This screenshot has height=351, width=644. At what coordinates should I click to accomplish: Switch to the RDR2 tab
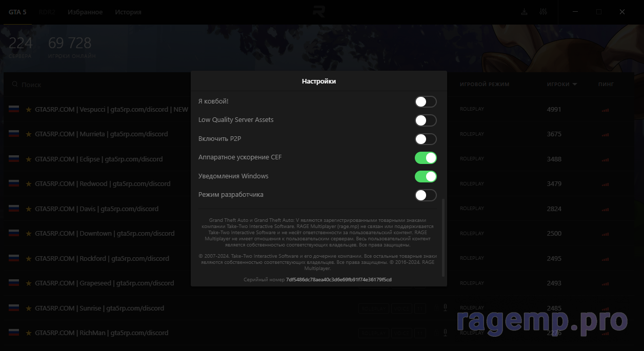pyautogui.click(x=47, y=12)
